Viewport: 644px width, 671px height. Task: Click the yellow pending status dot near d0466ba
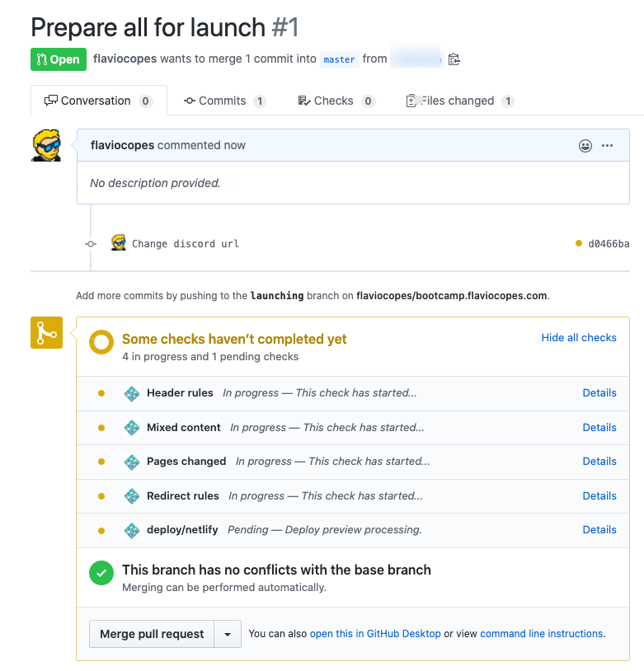[x=579, y=243]
